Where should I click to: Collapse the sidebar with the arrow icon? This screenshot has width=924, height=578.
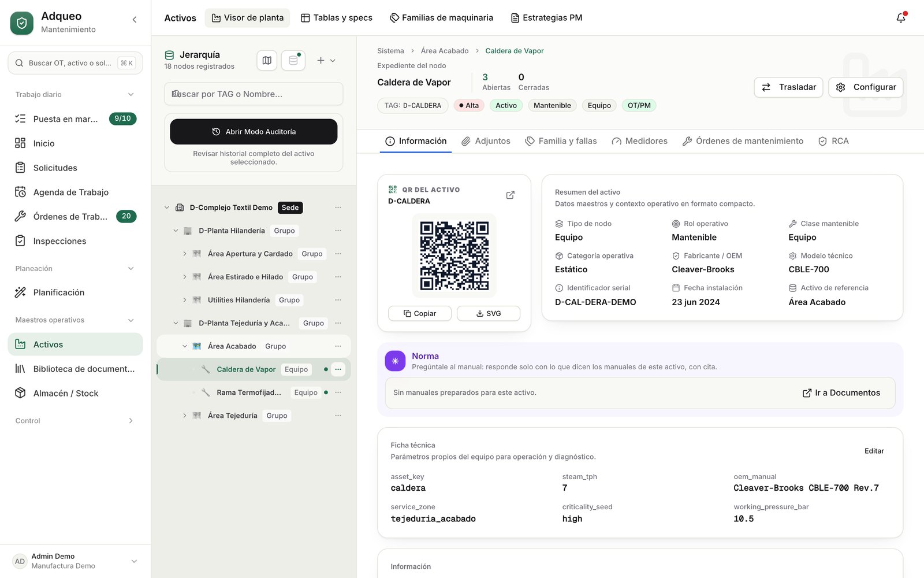tap(135, 20)
